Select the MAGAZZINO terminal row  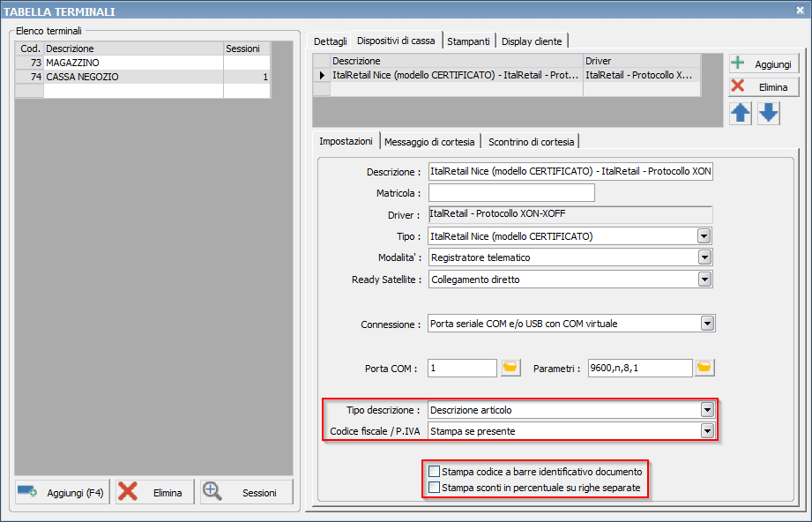[x=132, y=63]
